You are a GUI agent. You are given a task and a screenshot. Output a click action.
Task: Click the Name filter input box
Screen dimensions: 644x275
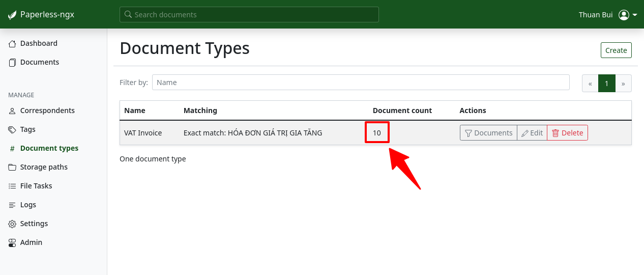[x=360, y=82]
